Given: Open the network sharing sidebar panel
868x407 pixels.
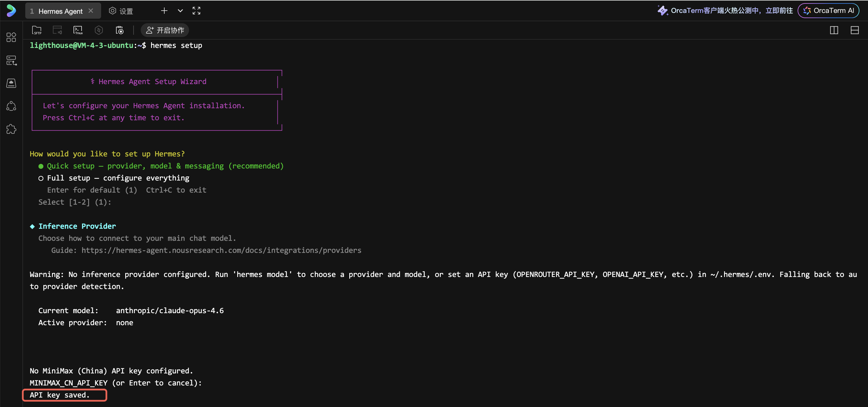Looking at the screenshot, I should pyautogui.click(x=11, y=106).
